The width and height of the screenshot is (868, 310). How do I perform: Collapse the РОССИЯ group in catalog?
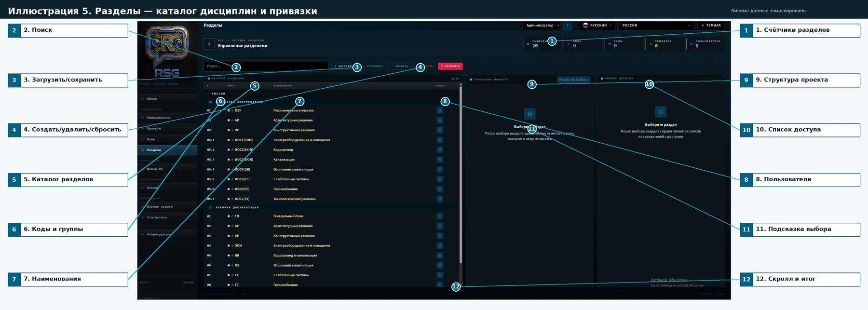tap(208, 94)
